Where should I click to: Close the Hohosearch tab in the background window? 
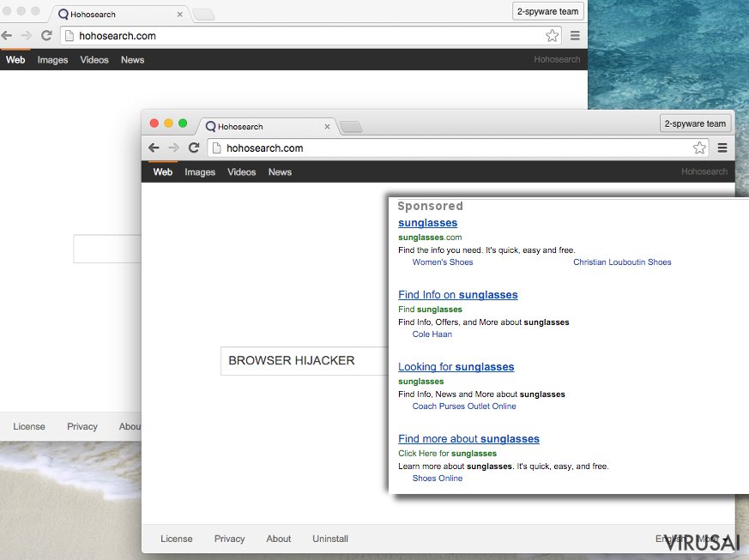click(x=179, y=15)
